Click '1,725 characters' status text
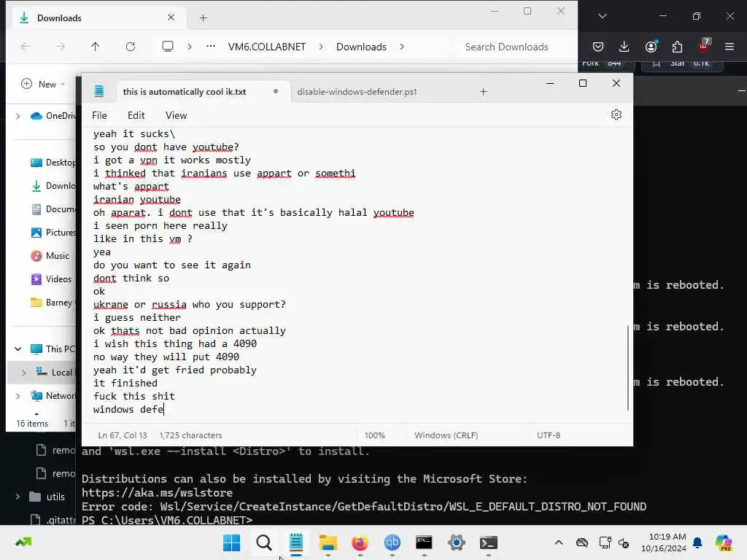 coord(190,435)
